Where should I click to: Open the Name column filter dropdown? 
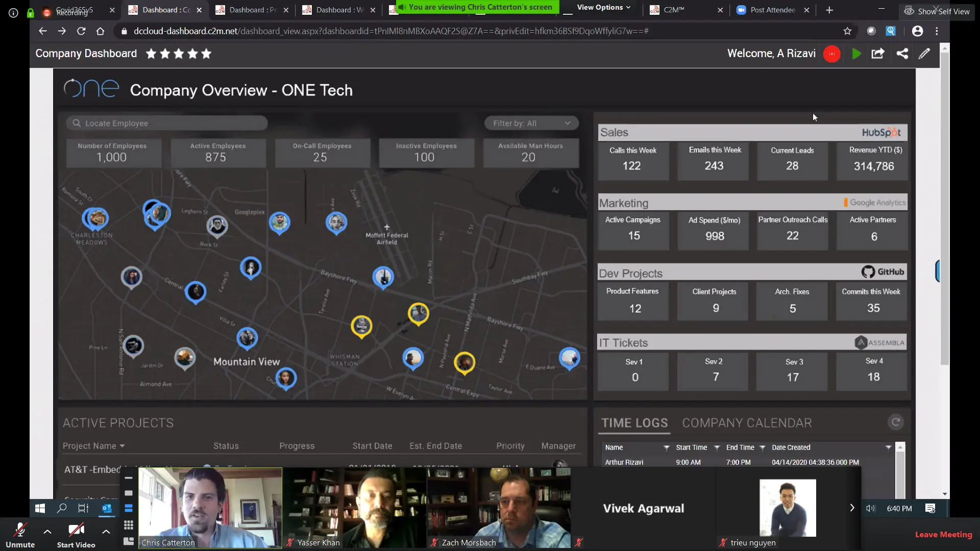pos(666,447)
